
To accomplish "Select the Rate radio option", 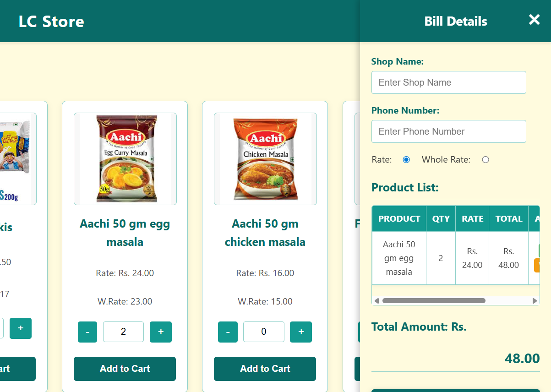I will pos(406,160).
